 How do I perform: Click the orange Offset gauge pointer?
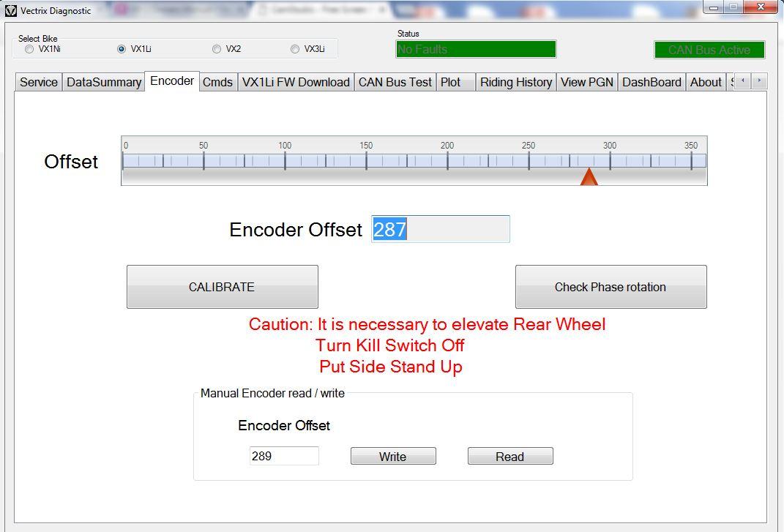point(589,176)
